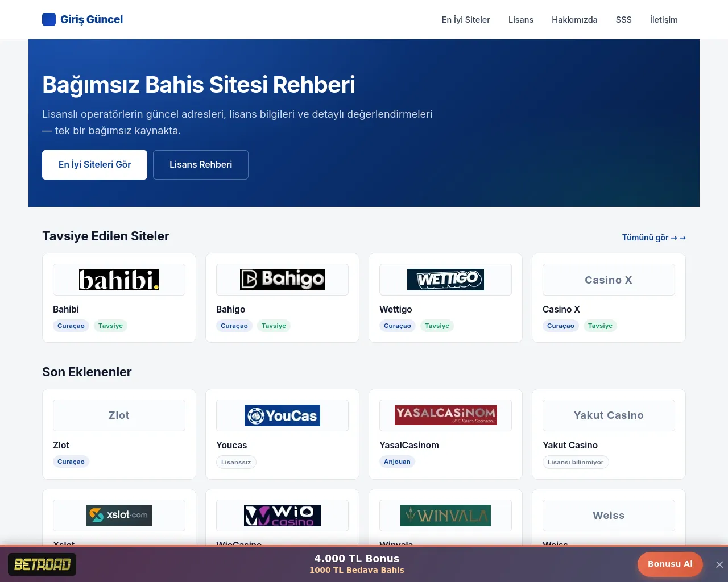Click the Anjouan badge on YasalCasinom card
This screenshot has width=728, height=582.
click(x=397, y=462)
